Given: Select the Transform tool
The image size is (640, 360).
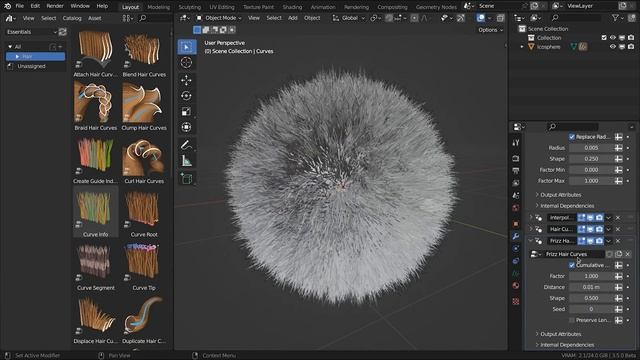Looking at the screenshot, I should point(187,127).
